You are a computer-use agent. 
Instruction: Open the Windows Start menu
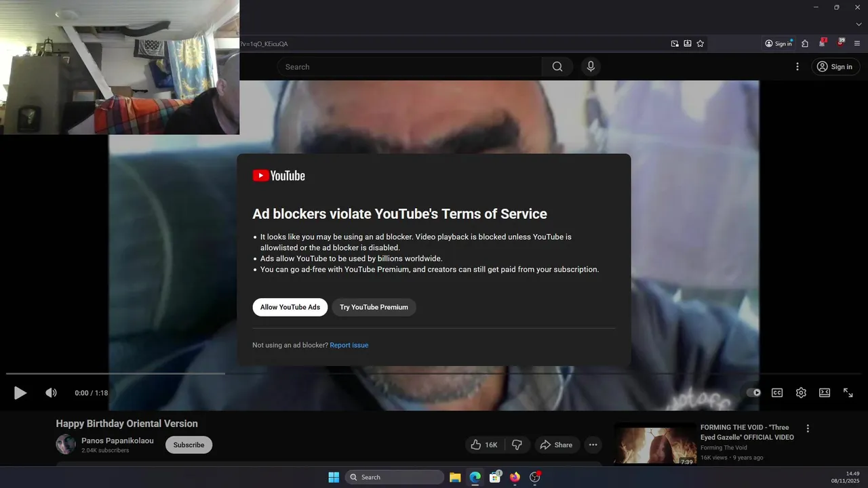(334, 477)
